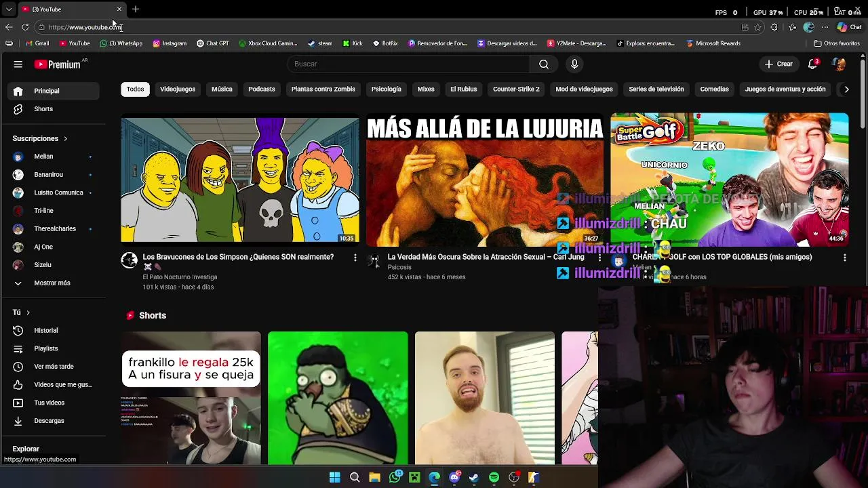Select the Todos filter chip

pos(135,89)
